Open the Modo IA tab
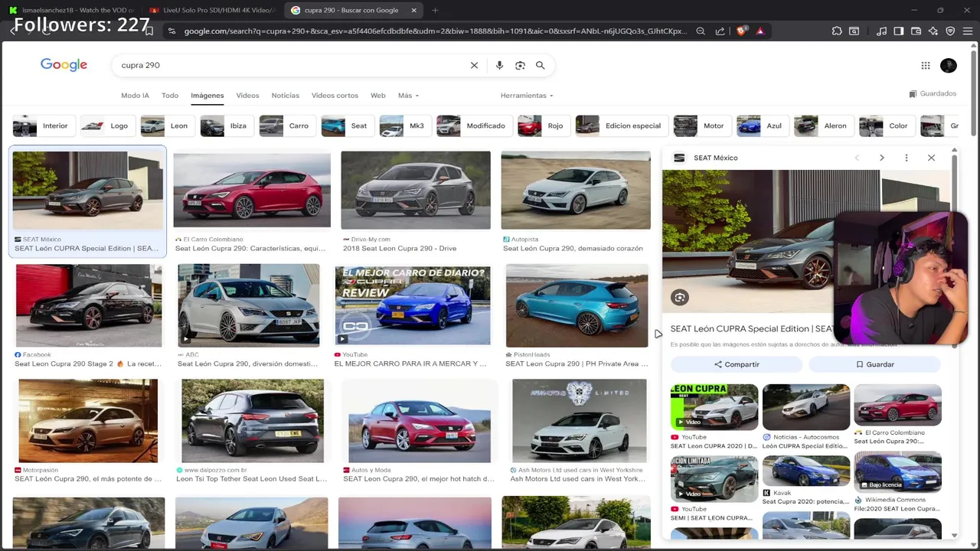The width and height of the screenshot is (980, 551). (135, 96)
